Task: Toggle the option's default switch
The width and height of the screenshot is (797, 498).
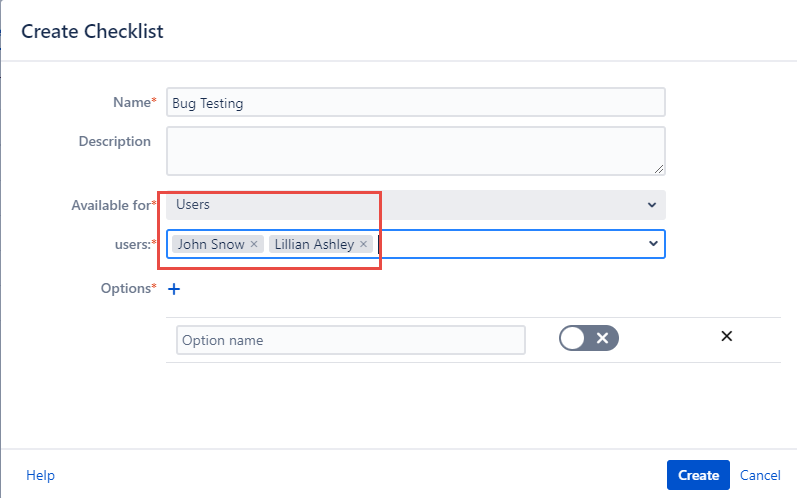Action: tap(589, 338)
